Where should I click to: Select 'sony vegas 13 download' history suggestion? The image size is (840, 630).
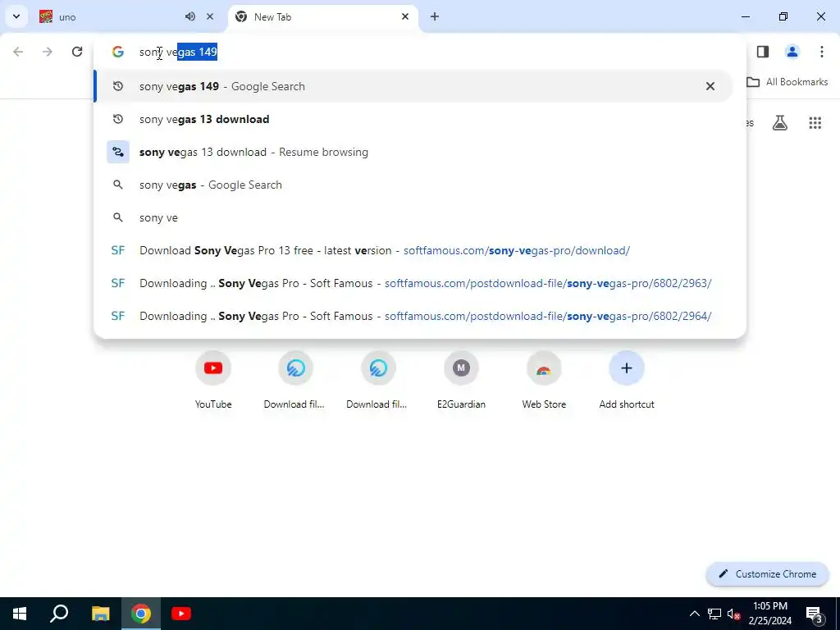413,119
